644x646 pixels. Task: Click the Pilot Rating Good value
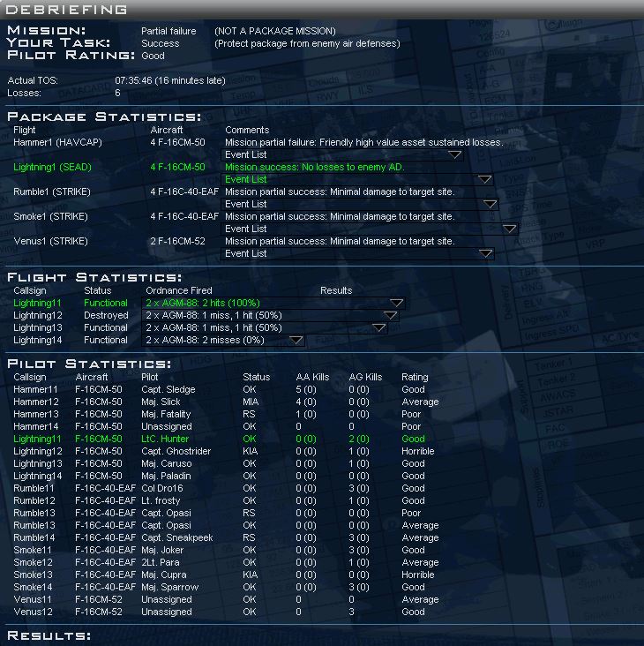tap(153, 56)
